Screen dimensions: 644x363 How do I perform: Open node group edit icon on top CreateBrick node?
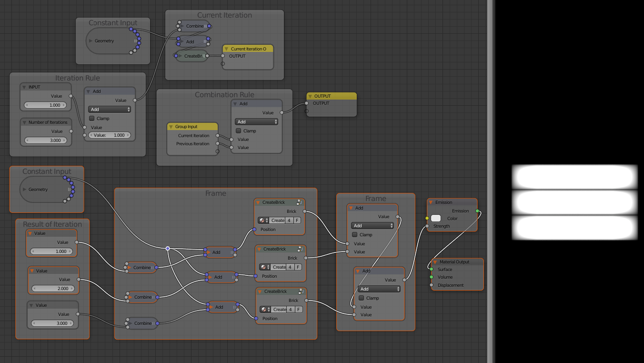tap(300, 202)
